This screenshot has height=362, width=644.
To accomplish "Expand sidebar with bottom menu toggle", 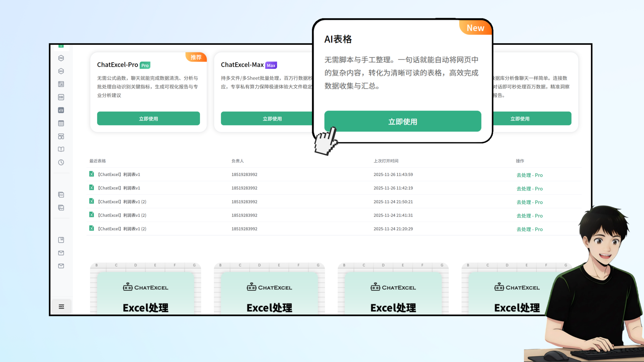I will [61, 307].
